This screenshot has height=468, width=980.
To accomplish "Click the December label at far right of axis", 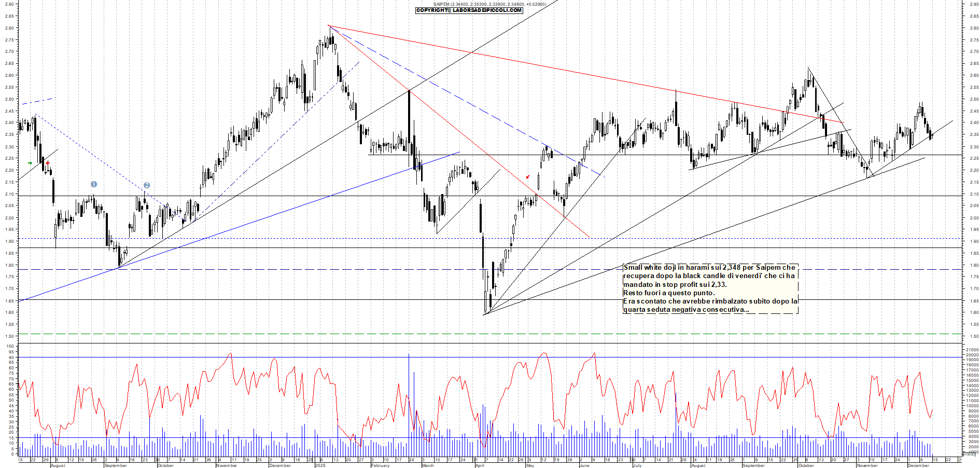I will pos(918,465).
